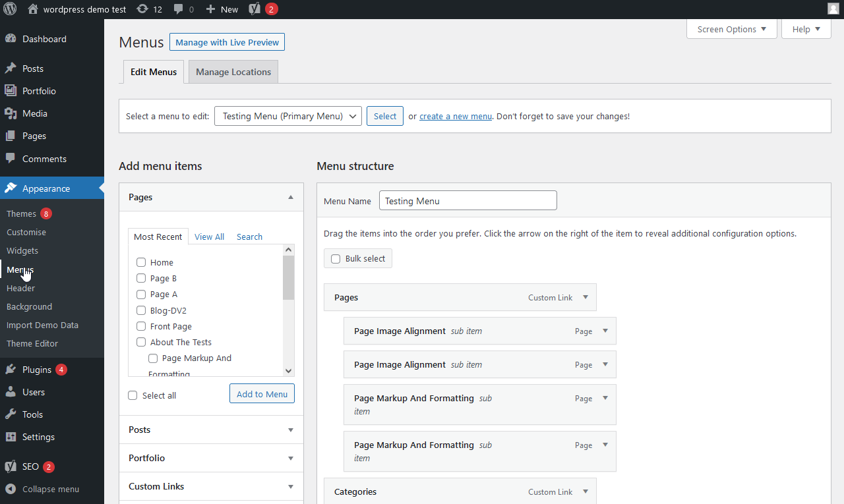Open the Yoast SEO toolbar icon

255,9
